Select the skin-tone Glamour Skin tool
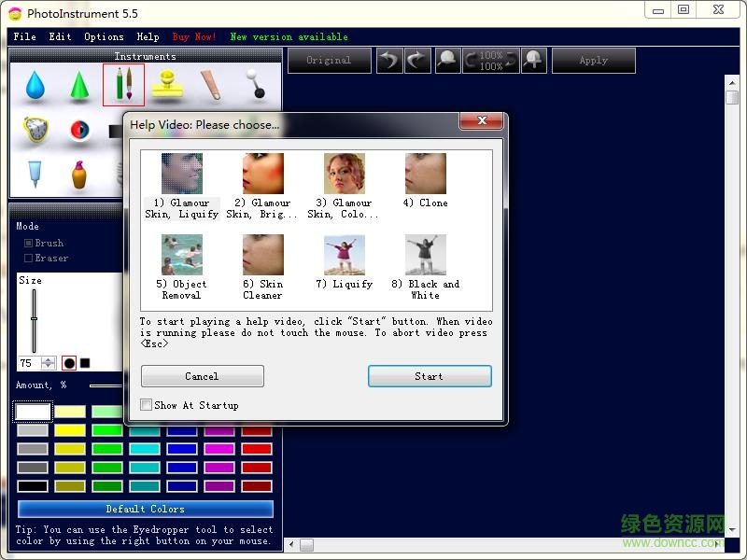 (211, 85)
